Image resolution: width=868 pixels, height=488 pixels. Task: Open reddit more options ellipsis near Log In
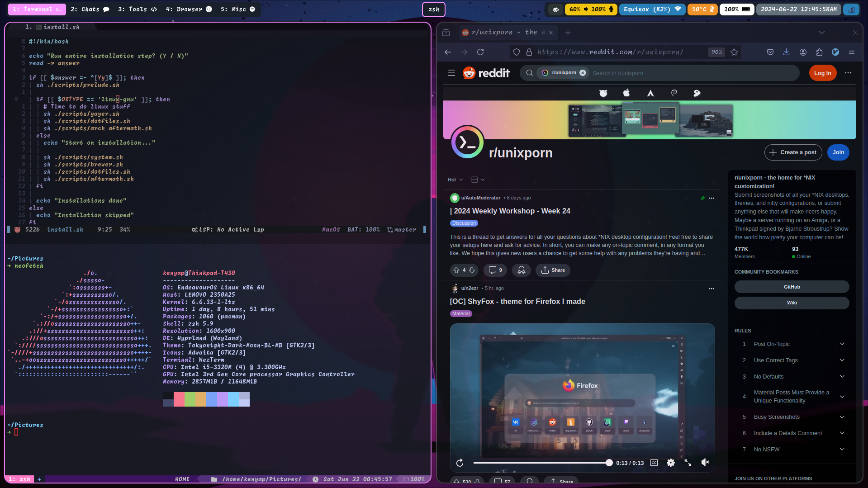848,73
